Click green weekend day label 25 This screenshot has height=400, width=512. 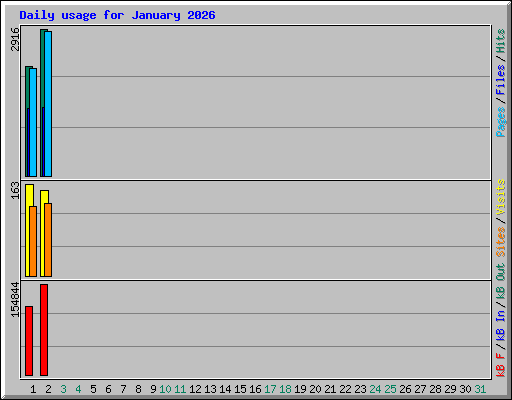pos(390,389)
